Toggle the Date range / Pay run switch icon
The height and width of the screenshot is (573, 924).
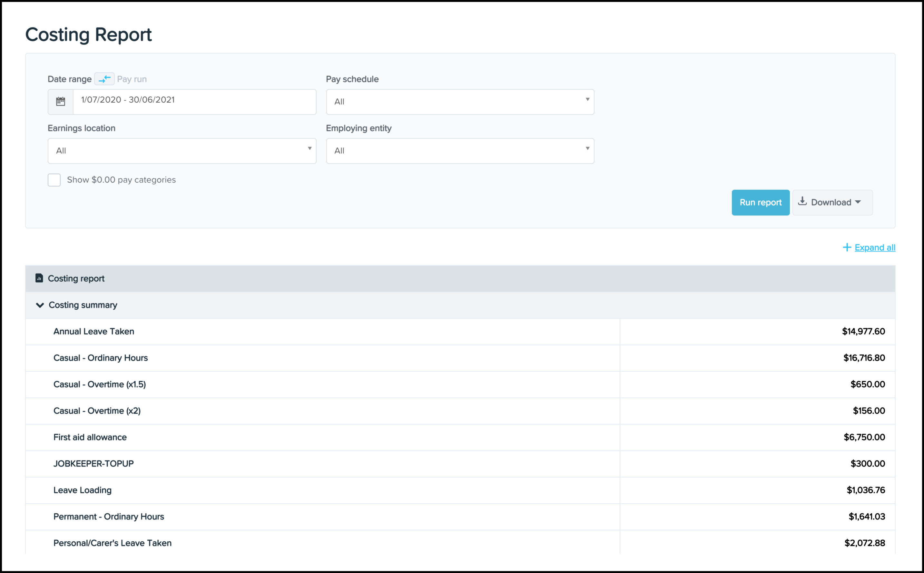click(x=104, y=79)
